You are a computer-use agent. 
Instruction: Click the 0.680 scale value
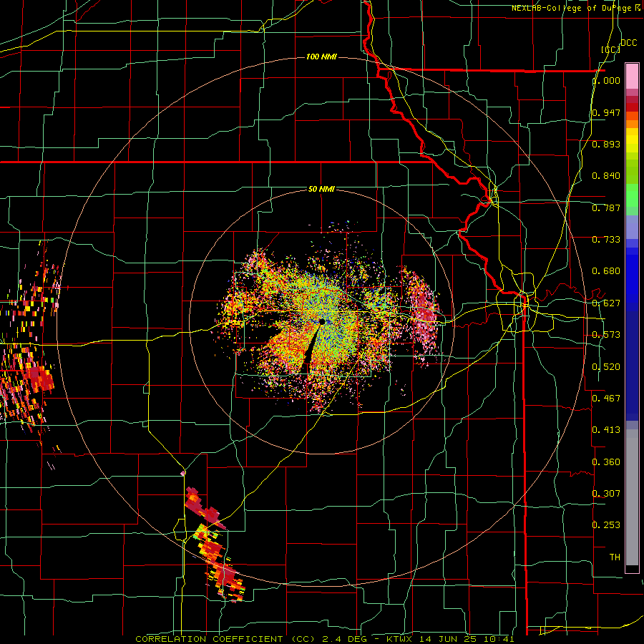coord(606,271)
